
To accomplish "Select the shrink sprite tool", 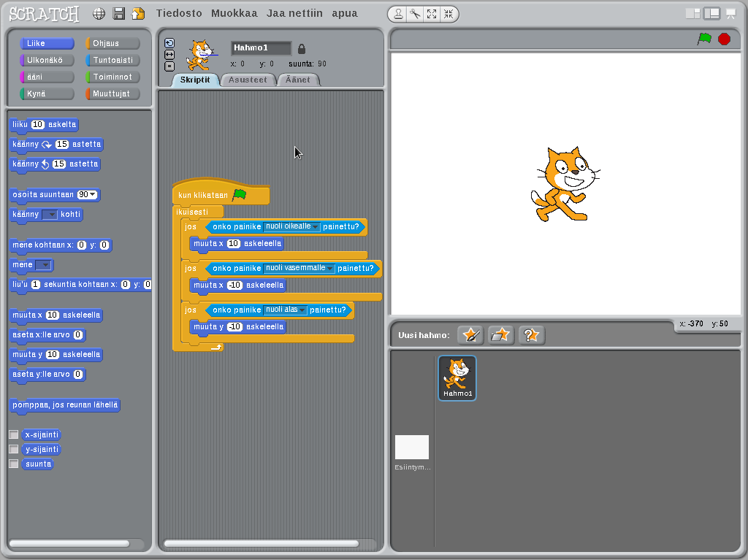I will [x=449, y=15].
